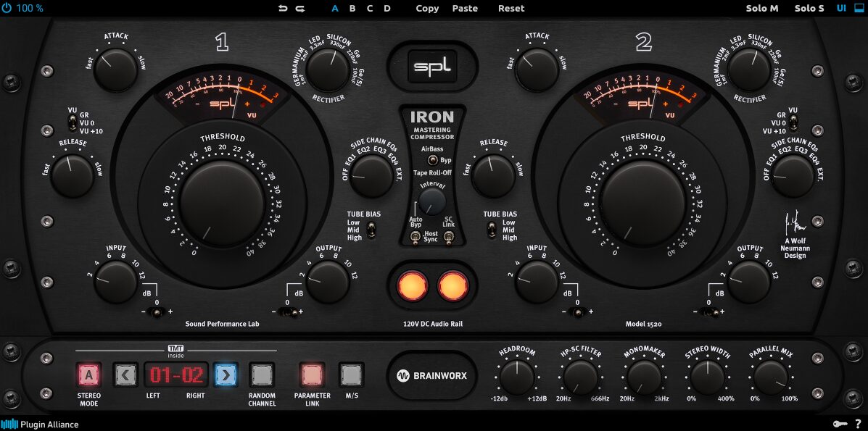The image size is (868, 431).
Task: Click channel 2 Release knob
Action: (x=494, y=176)
